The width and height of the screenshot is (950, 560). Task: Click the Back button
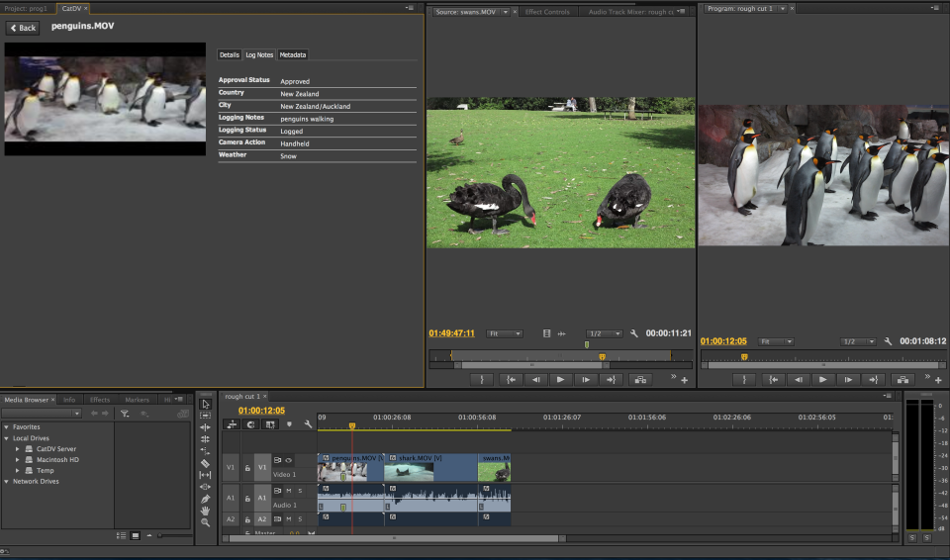click(x=23, y=28)
